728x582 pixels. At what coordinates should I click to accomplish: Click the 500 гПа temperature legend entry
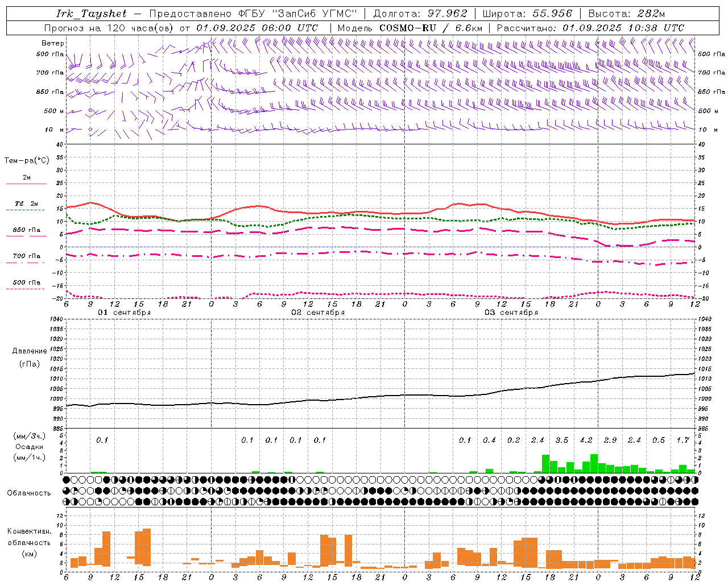(x=27, y=282)
